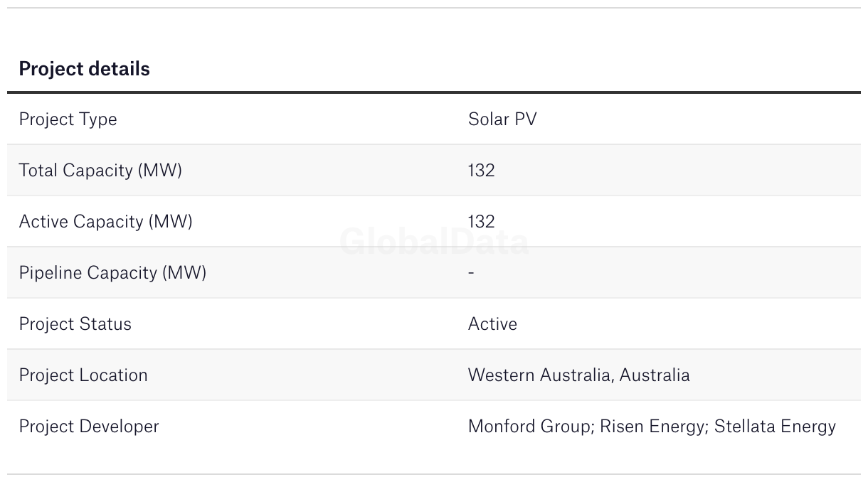868x482 pixels.
Task: Select the Pipeline Capacity (MW) label
Action: pyautogui.click(x=112, y=272)
